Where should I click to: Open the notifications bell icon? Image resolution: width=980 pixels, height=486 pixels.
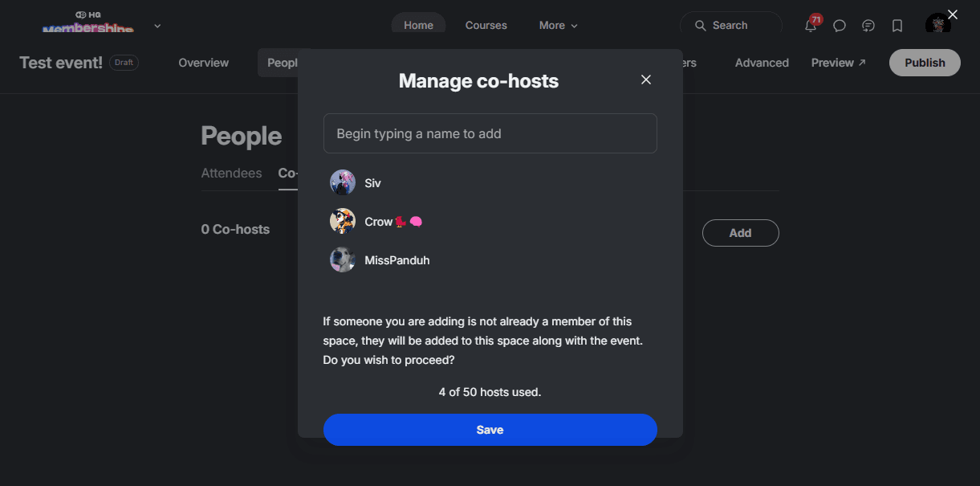[x=811, y=26]
